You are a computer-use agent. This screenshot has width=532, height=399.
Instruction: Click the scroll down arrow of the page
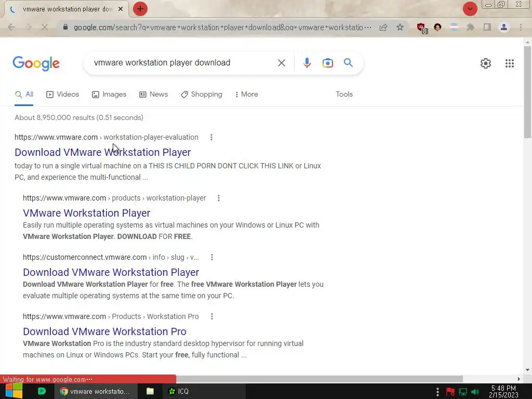(527, 370)
